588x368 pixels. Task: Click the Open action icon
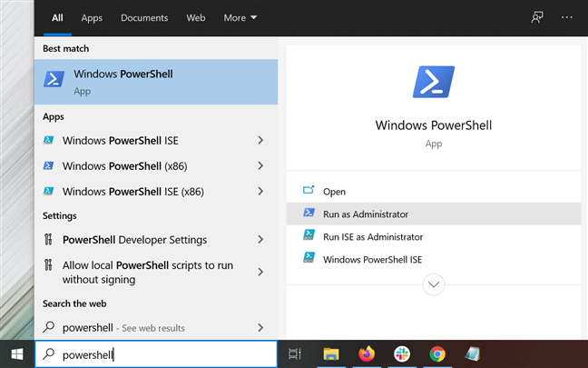tap(309, 190)
